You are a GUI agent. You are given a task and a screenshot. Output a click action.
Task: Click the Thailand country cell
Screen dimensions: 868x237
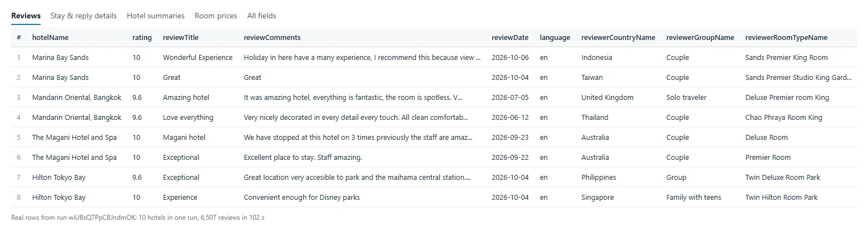pos(595,118)
